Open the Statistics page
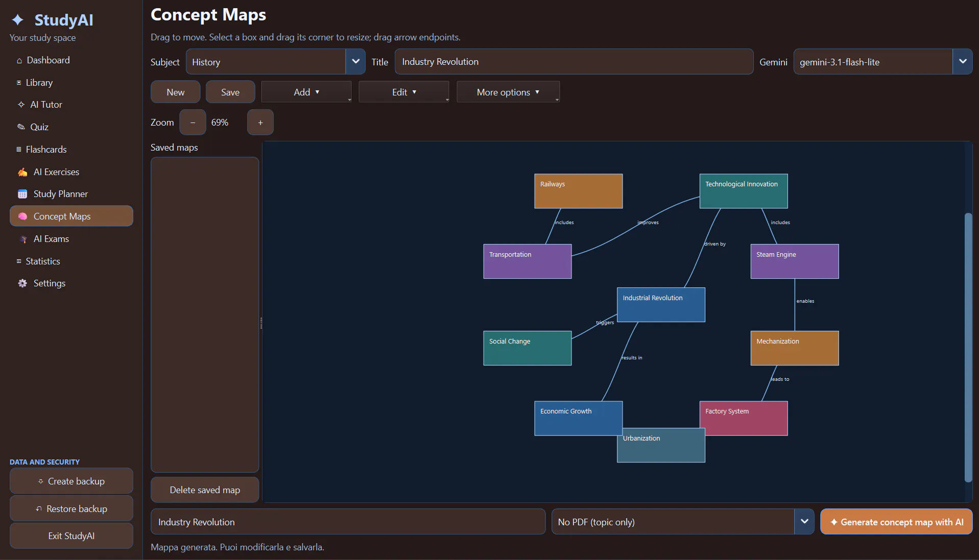This screenshot has width=979, height=560. pyautogui.click(x=71, y=261)
